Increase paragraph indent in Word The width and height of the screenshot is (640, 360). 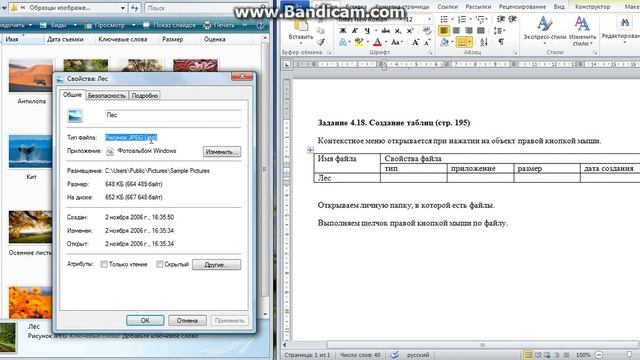tap(513, 19)
